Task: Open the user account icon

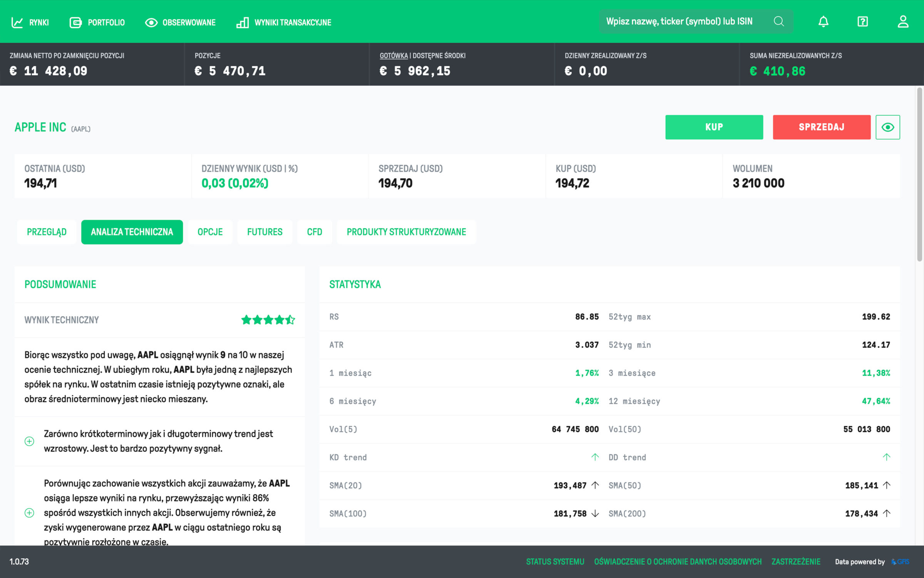Action: (x=903, y=21)
